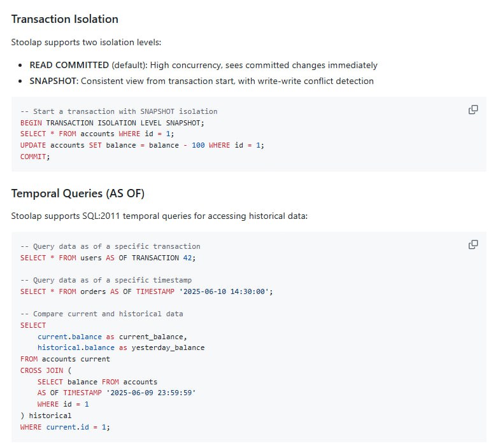Click the SELECT FROM accounts WHERE id line
Screen dimensions: 498x448
97,134
